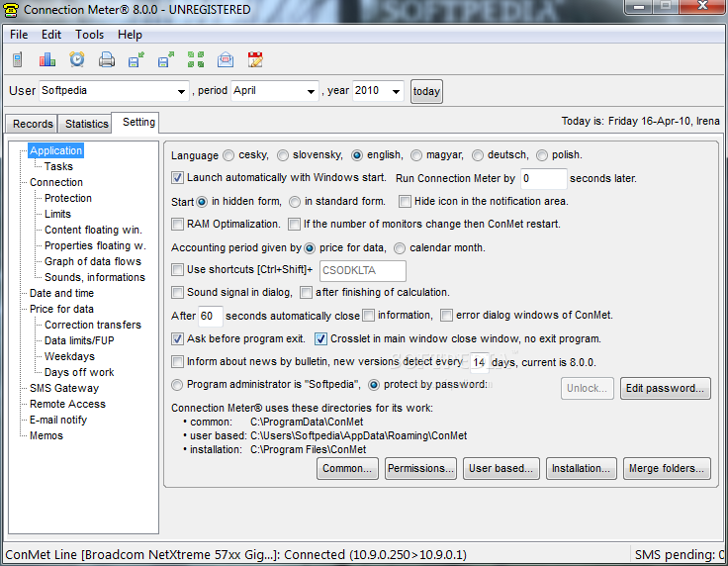
Task: Select cesky language radio button
Action: pyautogui.click(x=227, y=155)
